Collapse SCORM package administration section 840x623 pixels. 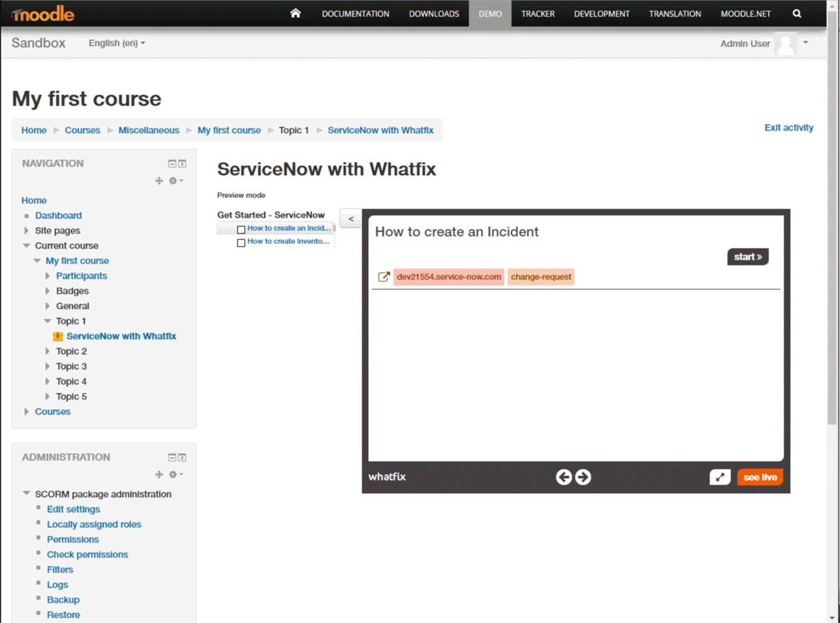tap(26, 494)
